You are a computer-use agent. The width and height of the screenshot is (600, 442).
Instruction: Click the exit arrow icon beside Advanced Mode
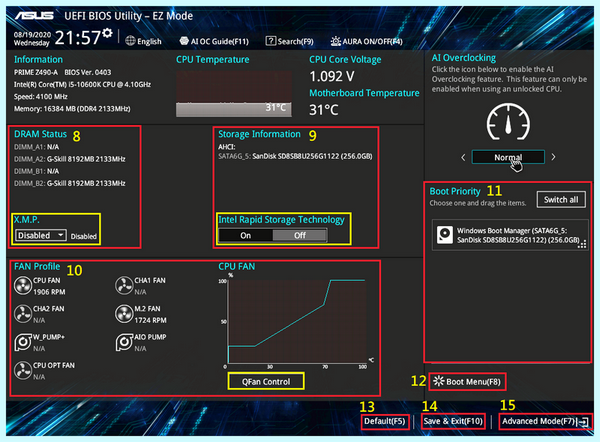click(583, 422)
